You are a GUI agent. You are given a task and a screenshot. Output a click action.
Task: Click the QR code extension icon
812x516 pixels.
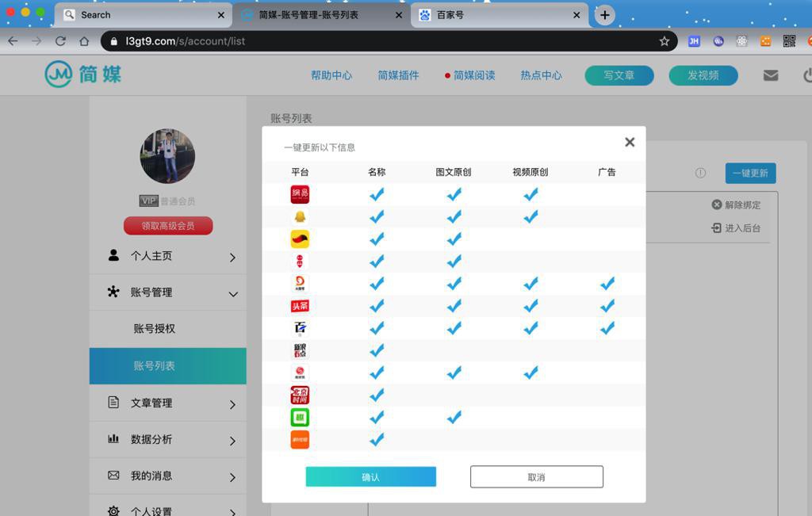[x=789, y=41]
